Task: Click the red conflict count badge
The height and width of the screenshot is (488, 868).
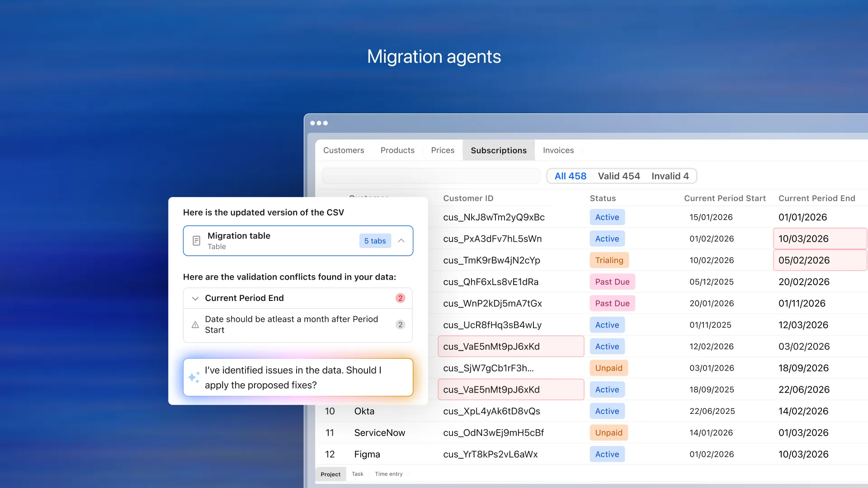Action: pos(400,298)
